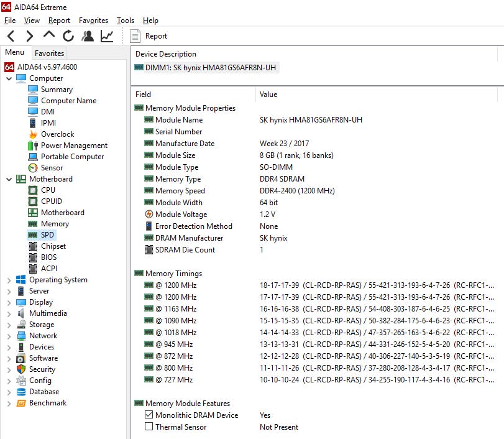This screenshot has height=439, width=504.
Task: Open the Memory module icon item
Action: (32, 224)
